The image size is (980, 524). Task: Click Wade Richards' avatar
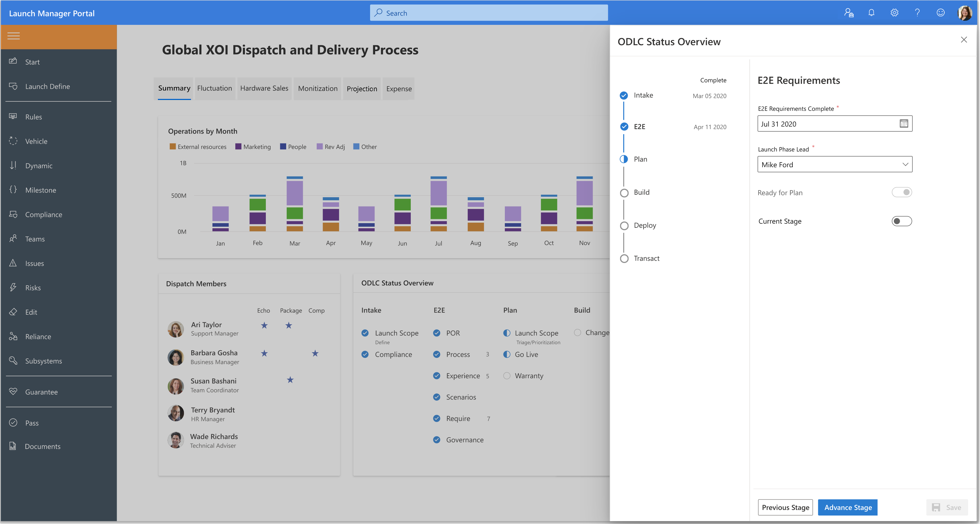point(175,440)
